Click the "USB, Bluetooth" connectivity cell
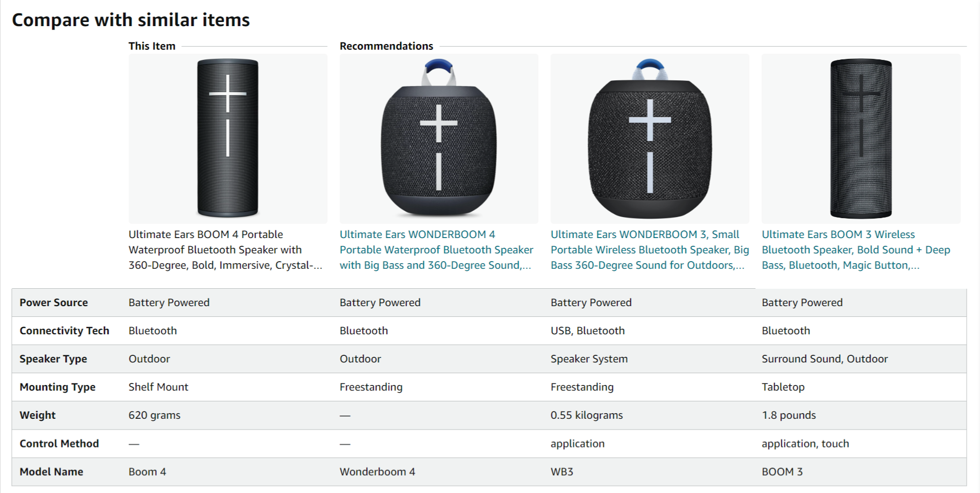This screenshot has height=493, width=980. 587,331
